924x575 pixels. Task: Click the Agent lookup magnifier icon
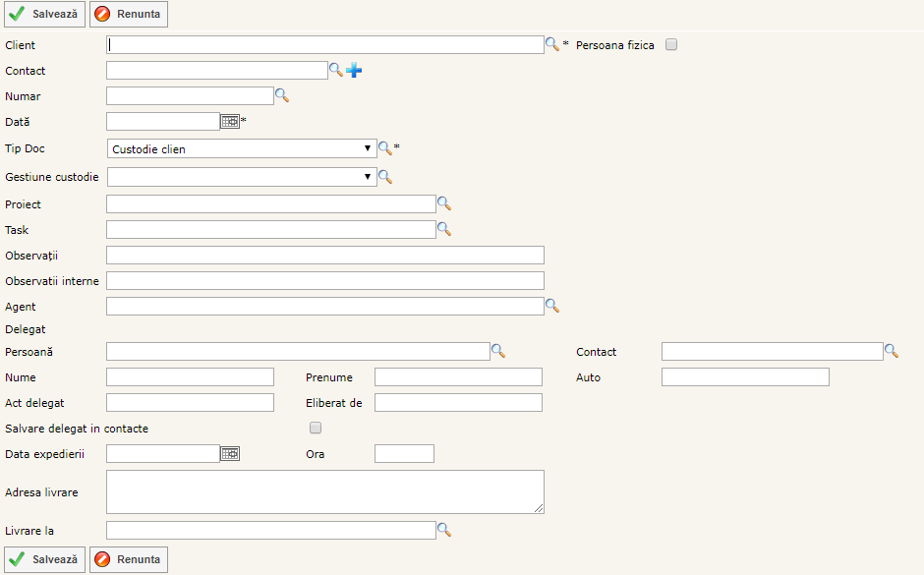click(x=552, y=306)
